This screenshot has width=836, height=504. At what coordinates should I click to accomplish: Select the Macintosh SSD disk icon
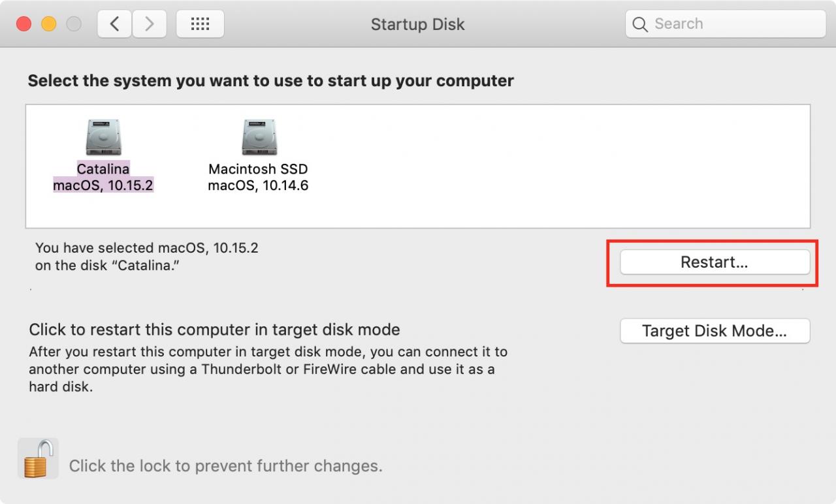pos(259,138)
